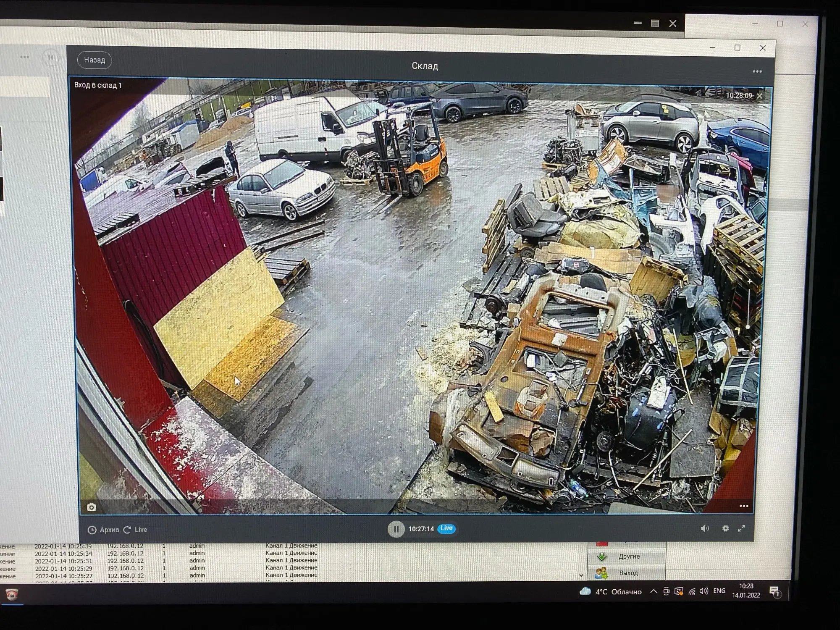Take a snapshot with the camera icon
This screenshot has width=840, height=630.
tap(92, 507)
